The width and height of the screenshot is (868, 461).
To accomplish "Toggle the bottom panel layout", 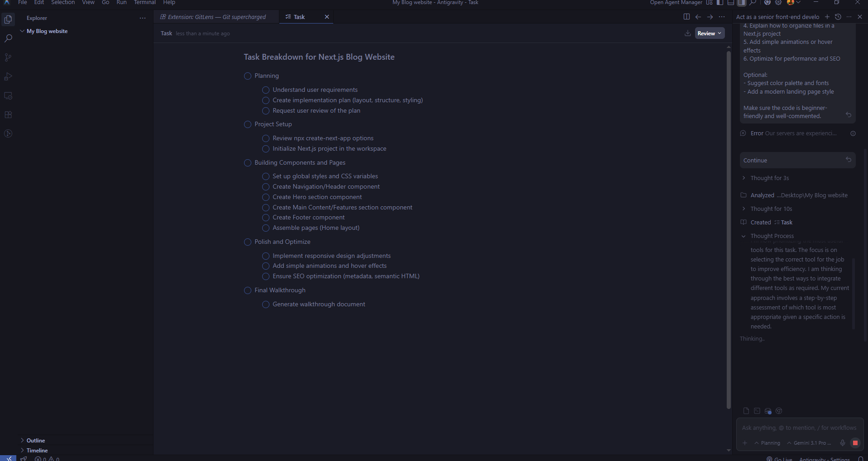I will pos(731,3).
